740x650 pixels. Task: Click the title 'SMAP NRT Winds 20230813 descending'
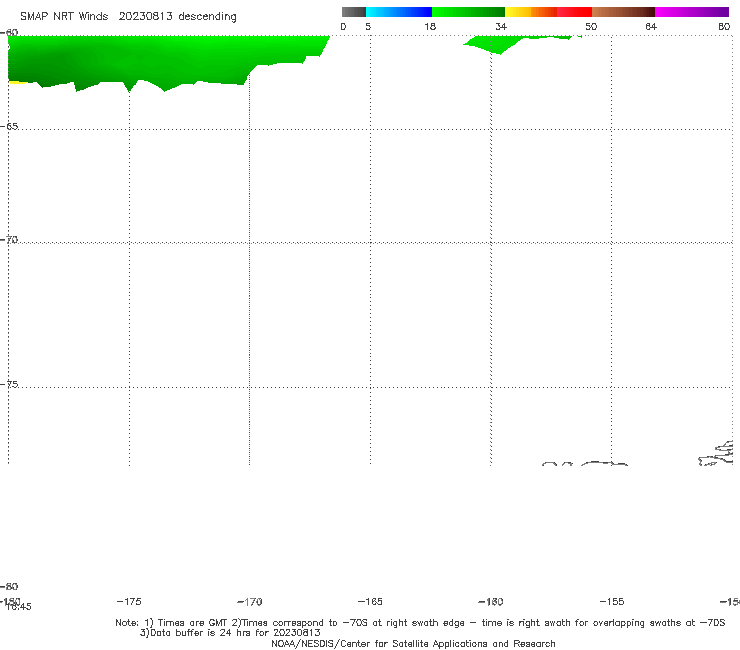[x=128, y=17]
